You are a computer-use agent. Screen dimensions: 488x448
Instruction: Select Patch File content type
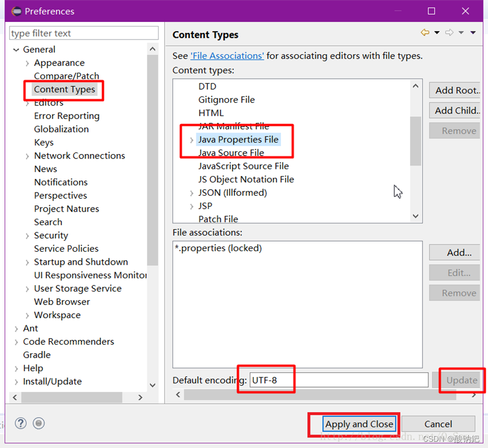point(218,219)
